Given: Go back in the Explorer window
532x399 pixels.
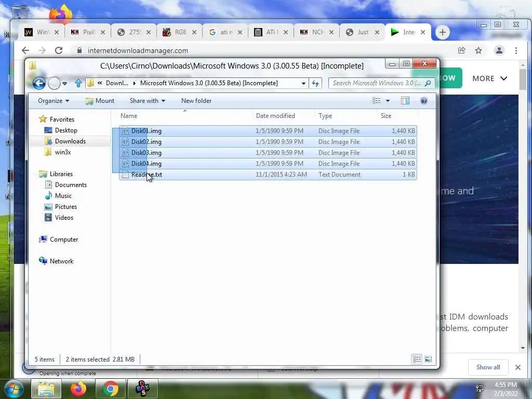Looking at the screenshot, I should coord(39,83).
